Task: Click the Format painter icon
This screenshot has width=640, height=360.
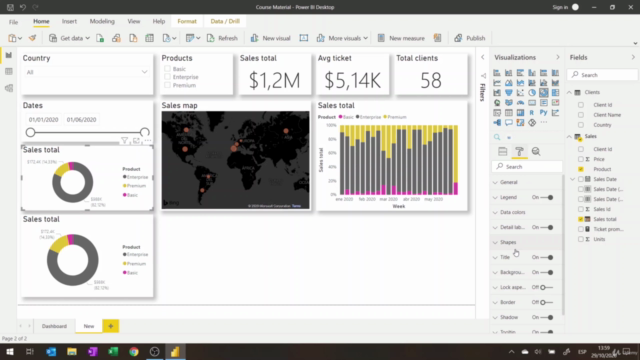Action: 32,38
